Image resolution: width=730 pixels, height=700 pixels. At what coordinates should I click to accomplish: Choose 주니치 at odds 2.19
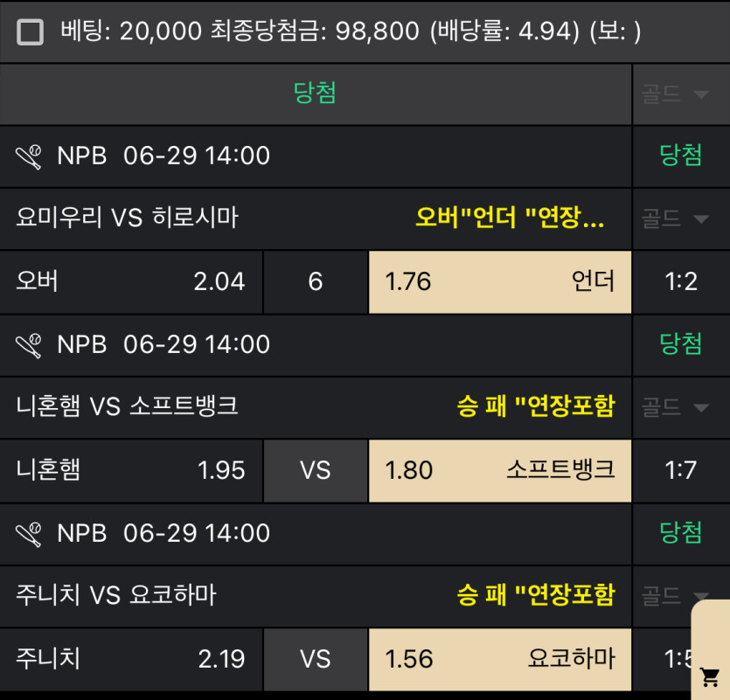(x=131, y=658)
